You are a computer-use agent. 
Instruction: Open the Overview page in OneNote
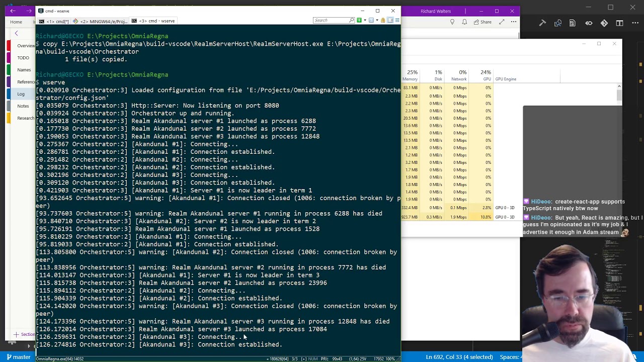click(x=26, y=46)
